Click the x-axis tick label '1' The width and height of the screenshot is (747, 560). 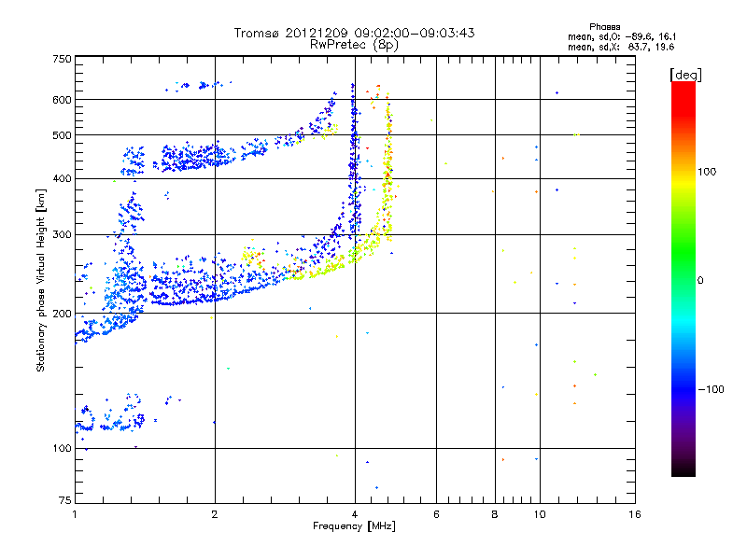point(75,514)
